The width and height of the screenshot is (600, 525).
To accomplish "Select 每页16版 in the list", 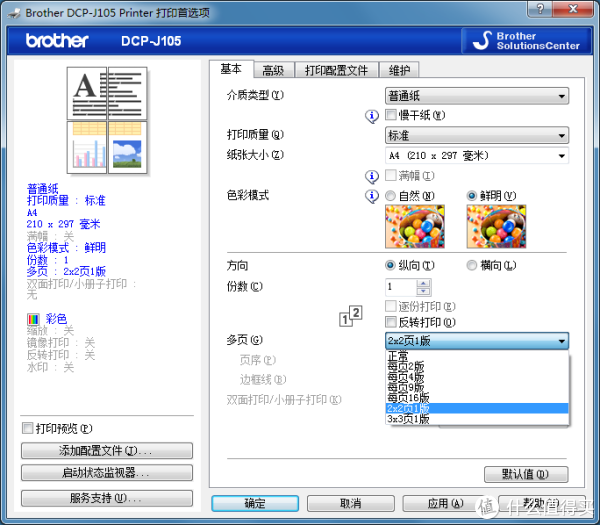I will coord(477,398).
